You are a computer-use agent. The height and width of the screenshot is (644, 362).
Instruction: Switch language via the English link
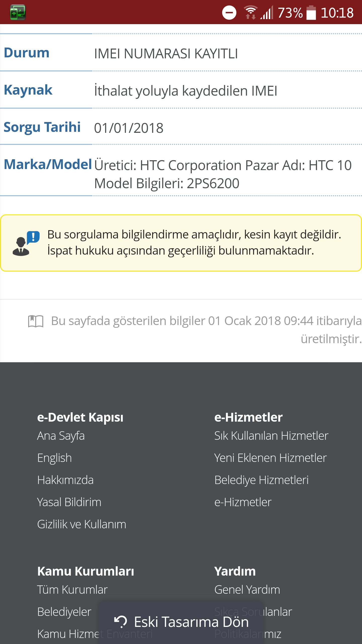pyautogui.click(x=55, y=458)
